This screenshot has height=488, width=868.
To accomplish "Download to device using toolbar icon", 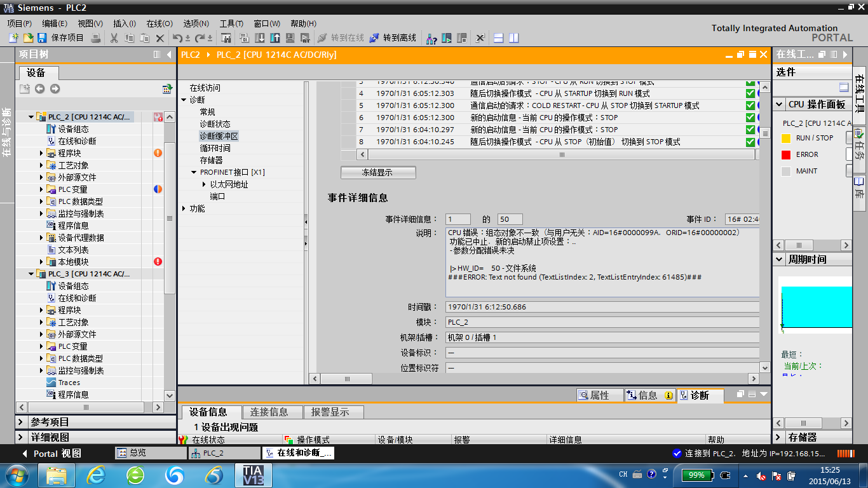I will tap(260, 38).
